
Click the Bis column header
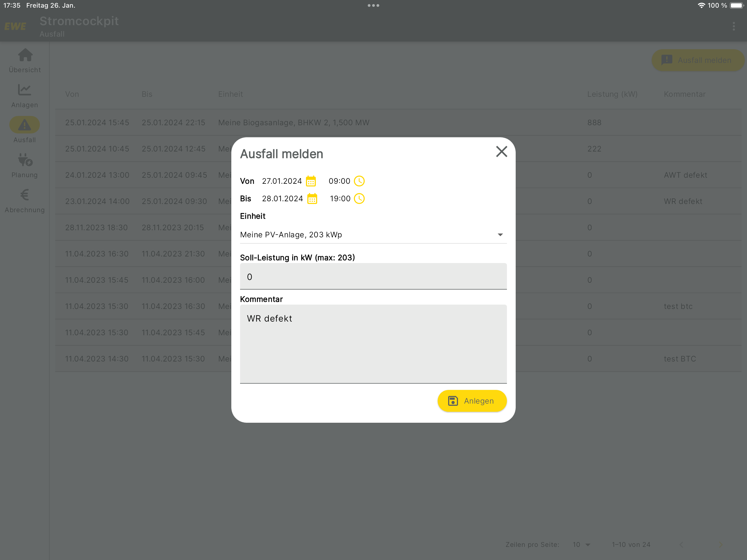coord(147,94)
